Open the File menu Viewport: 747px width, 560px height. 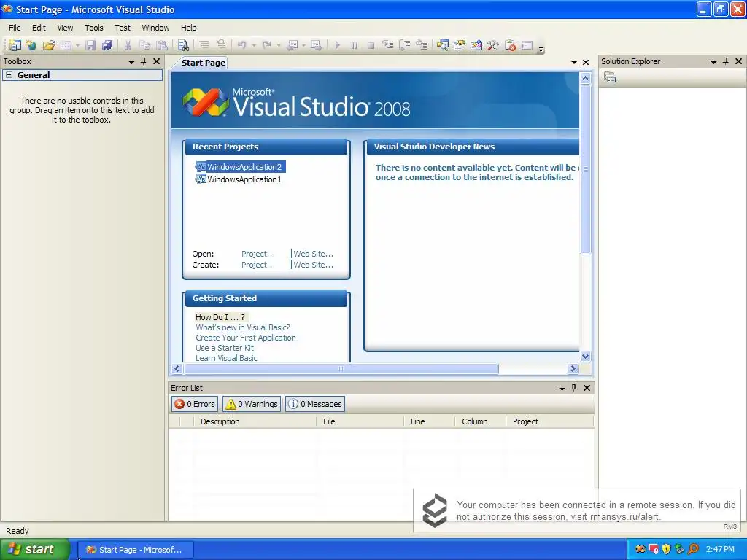click(x=15, y=28)
